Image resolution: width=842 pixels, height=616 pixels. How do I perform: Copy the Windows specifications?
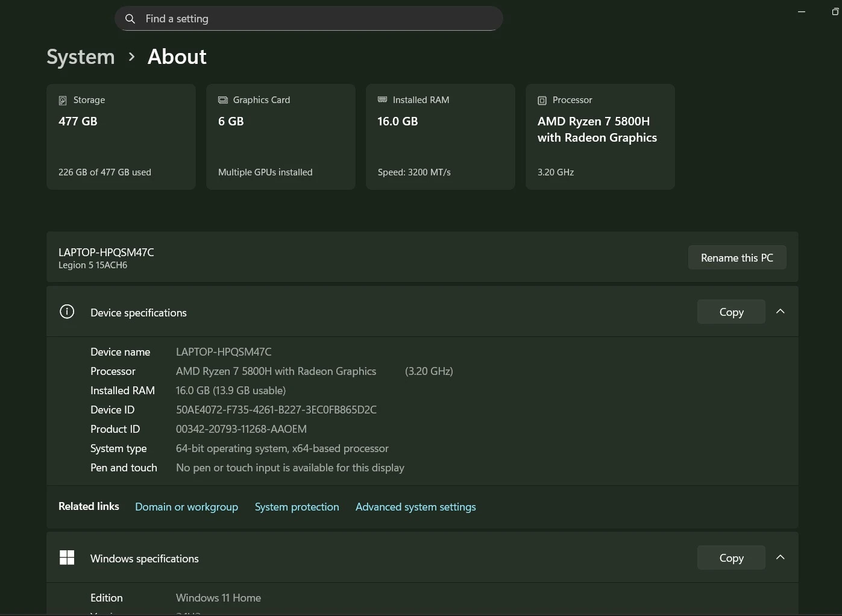pos(731,558)
